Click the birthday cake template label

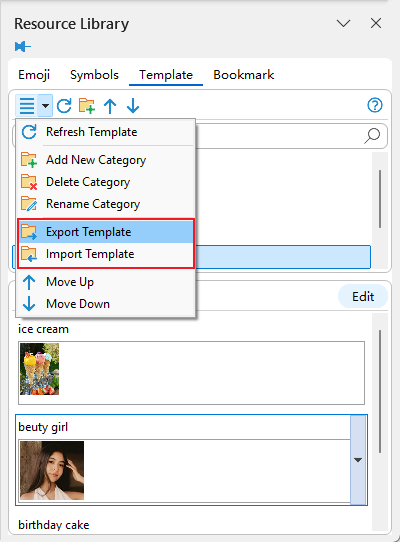click(54, 525)
